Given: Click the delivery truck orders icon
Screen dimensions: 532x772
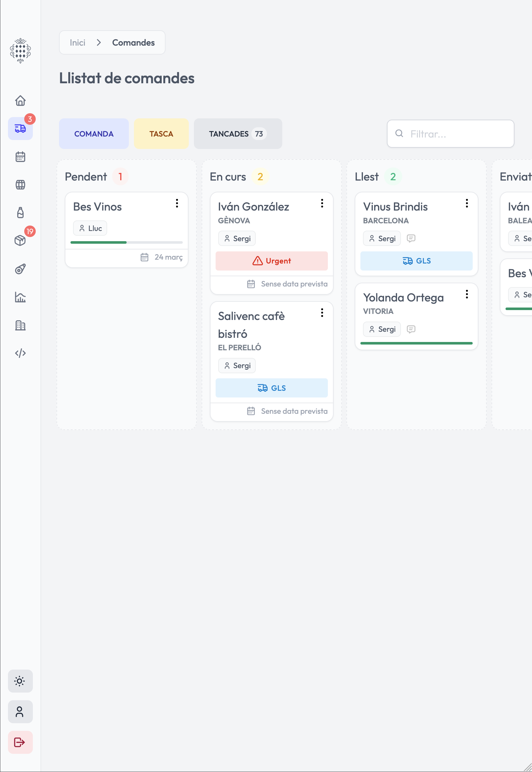Looking at the screenshot, I should point(20,128).
